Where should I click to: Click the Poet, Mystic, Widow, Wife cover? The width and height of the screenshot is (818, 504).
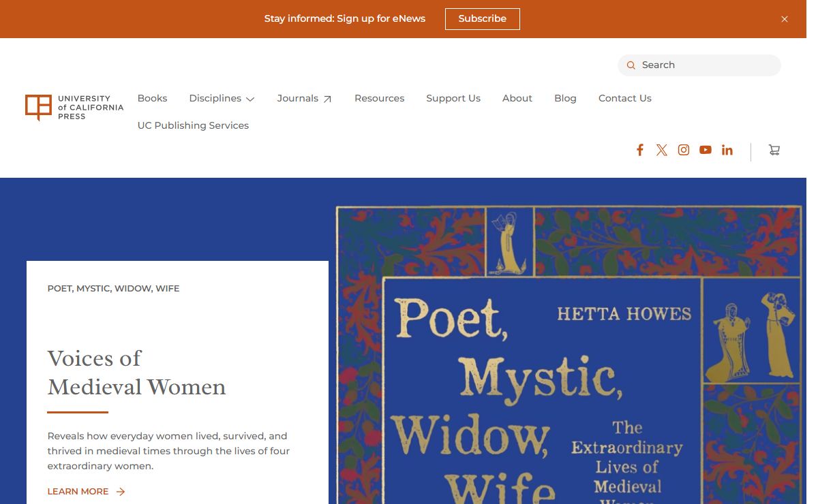pyautogui.click(x=570, y=354)
